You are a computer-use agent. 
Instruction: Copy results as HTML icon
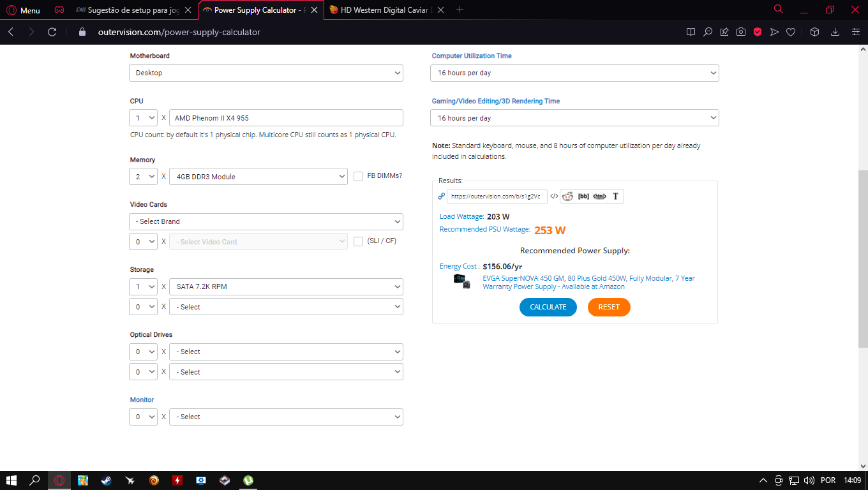599,197
